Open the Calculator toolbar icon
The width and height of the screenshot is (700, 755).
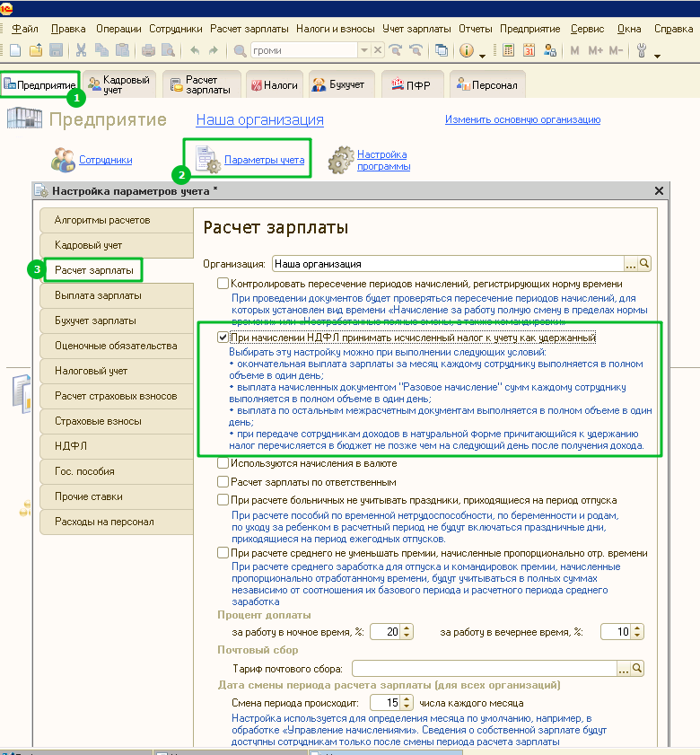click(x=508, y=50)
